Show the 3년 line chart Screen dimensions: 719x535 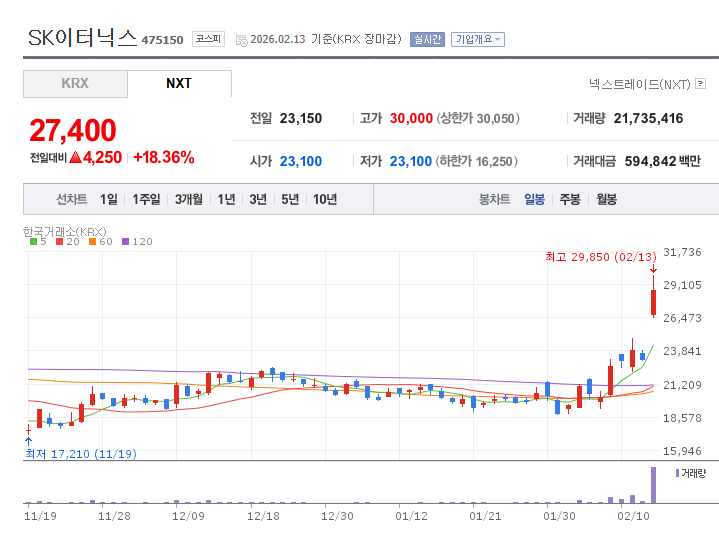click(x=258, y=199)
